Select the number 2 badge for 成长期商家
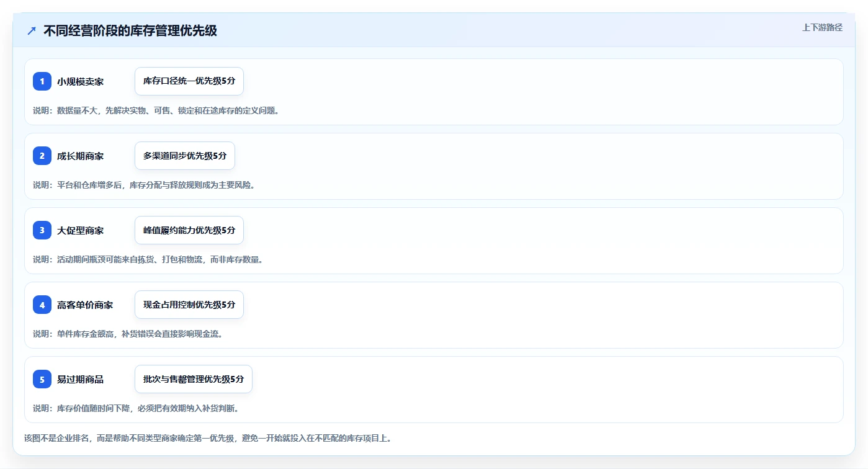The image size is (868, 469). tap(42, 156)
